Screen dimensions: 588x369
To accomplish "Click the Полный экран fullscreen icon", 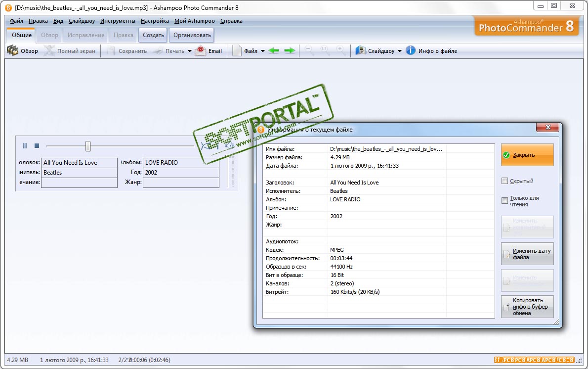I will [x=49, y=50].
